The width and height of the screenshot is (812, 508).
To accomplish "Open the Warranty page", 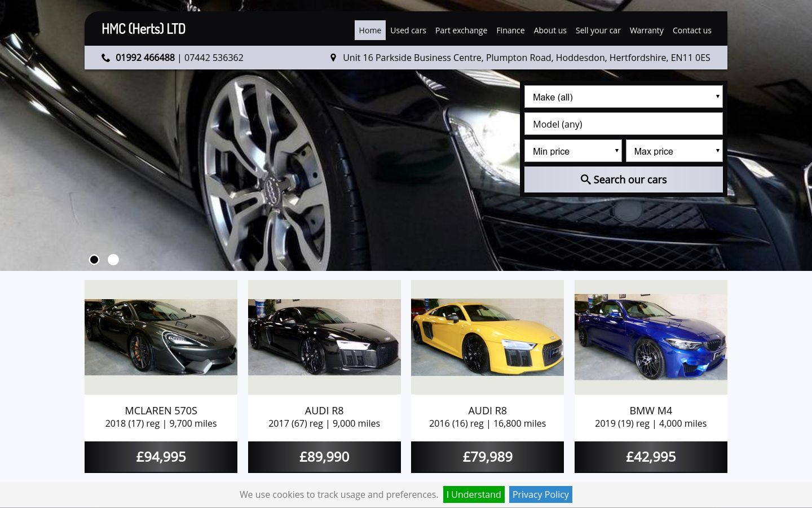I will coord(647,30).
